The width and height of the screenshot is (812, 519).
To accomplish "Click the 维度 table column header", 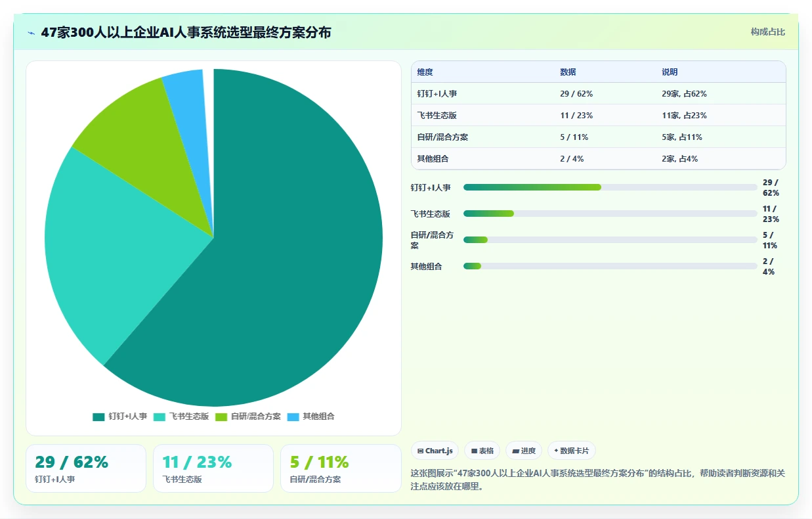I will pyautogui.click(x=425, y=72).
